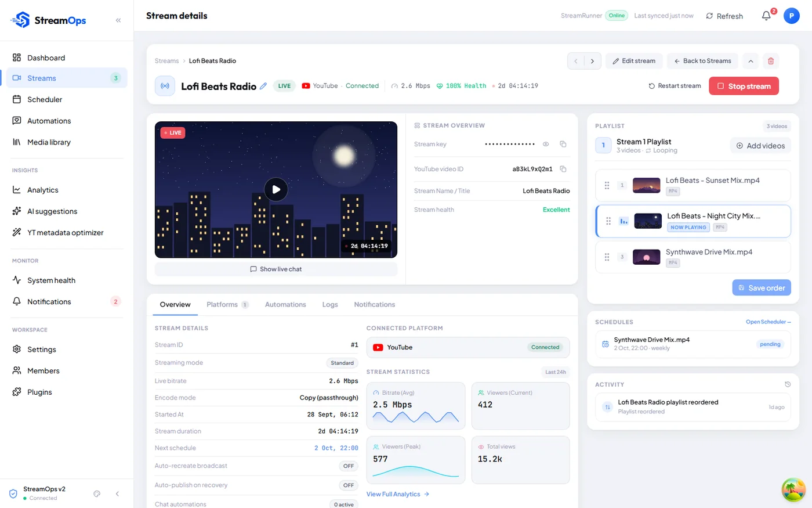Open System health in sidebar
The width and height of the screenshot is (812, 508).
point(67,280)
